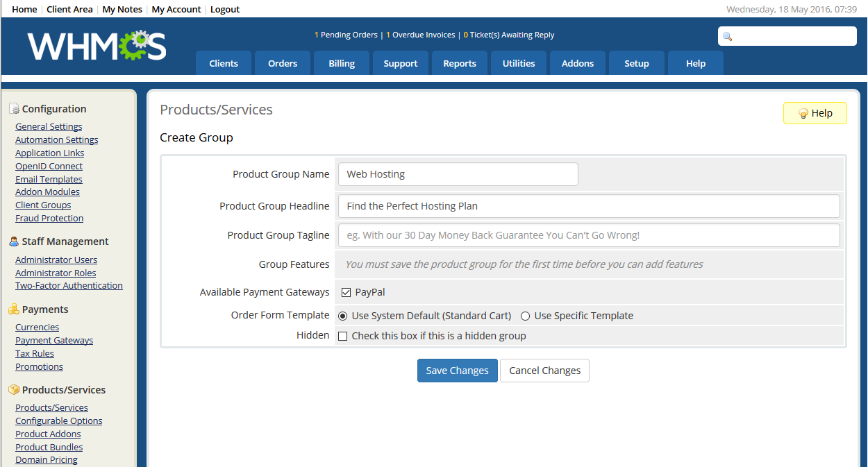868x467 pixels.
Task: Click the lightbulb Help button
Action: (815, 113)
